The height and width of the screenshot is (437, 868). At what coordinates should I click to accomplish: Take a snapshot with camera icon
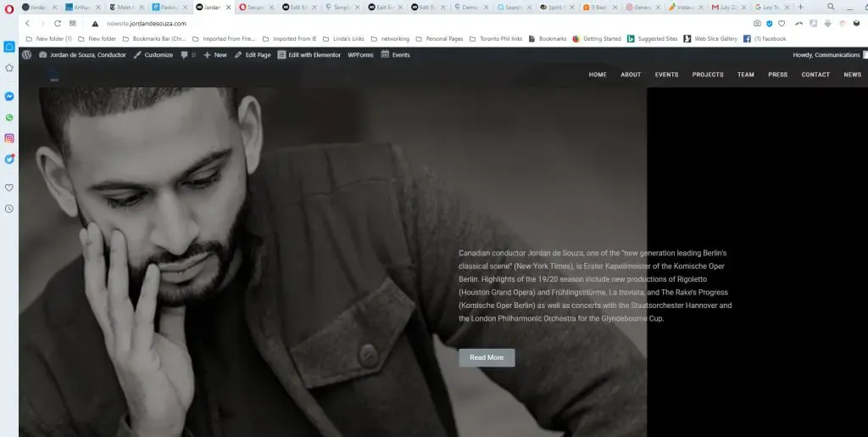(x=757, y=24)
